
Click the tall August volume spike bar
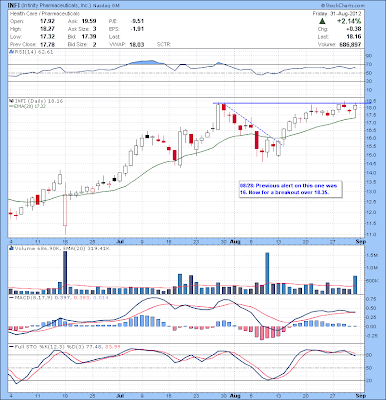pos(267,273)
